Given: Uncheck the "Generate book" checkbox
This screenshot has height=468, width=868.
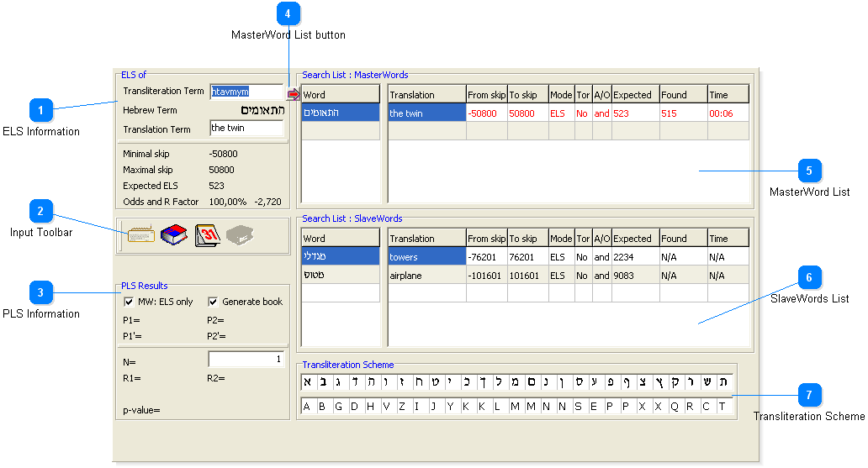Looking at the screenshot, I should (213, 302).
